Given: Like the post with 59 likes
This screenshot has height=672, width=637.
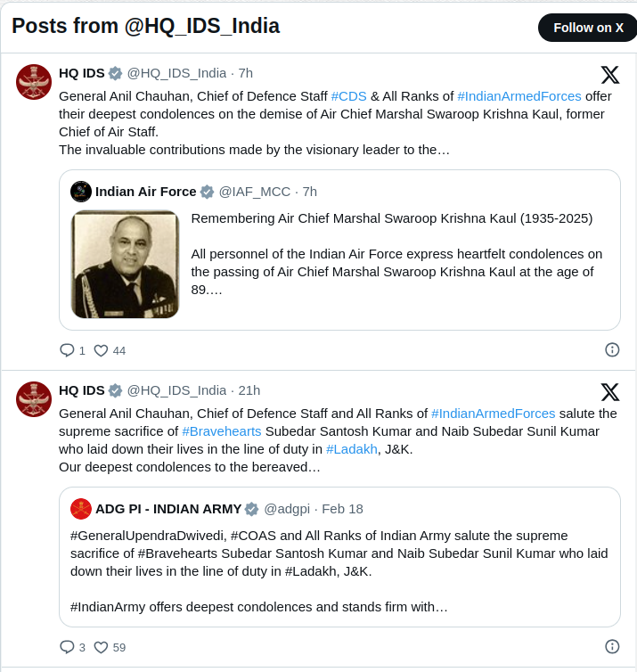Looking at the screenshot, I should click(110, 647).
